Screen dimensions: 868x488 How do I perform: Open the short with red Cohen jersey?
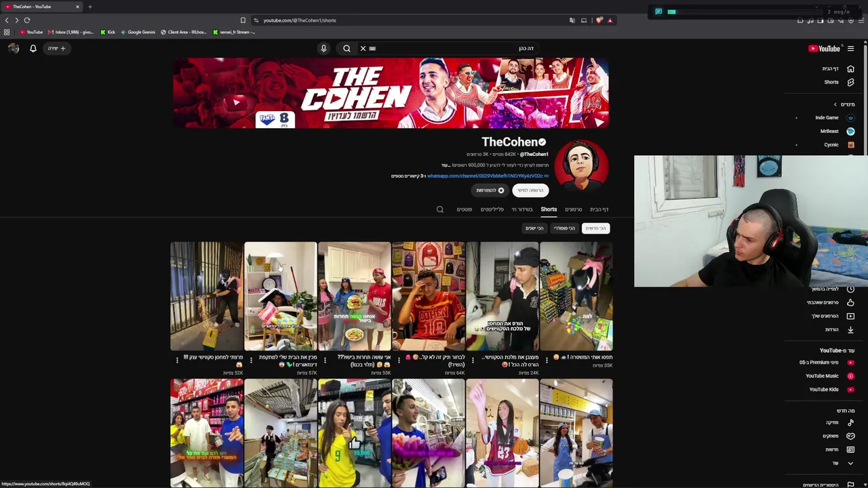pyautogui.click(x=429, y=296)
